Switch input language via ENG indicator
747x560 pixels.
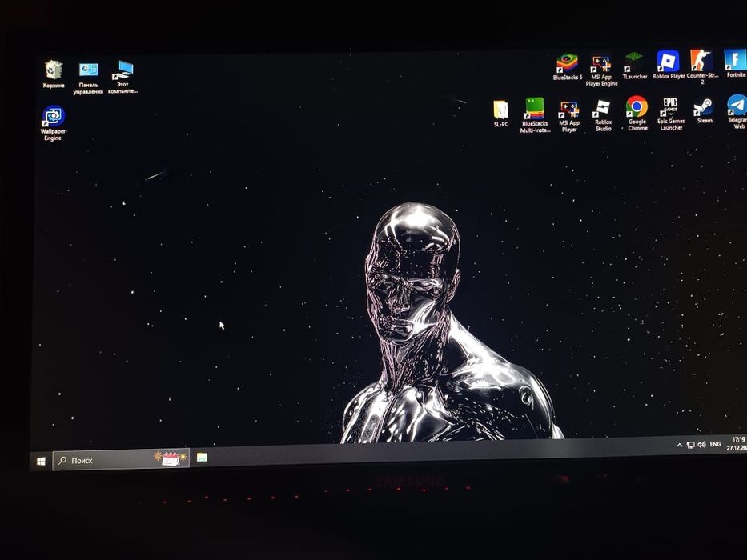coord(715,444)
